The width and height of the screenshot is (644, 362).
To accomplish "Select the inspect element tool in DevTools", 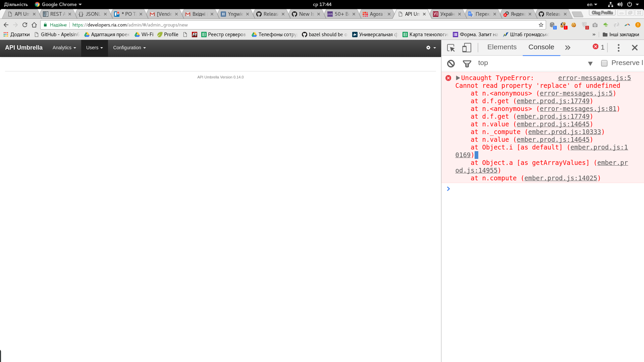I will [450, 48].
